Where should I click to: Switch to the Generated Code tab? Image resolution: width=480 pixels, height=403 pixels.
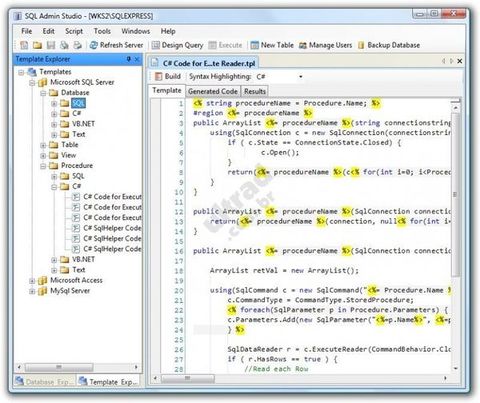tap(213, 91)
